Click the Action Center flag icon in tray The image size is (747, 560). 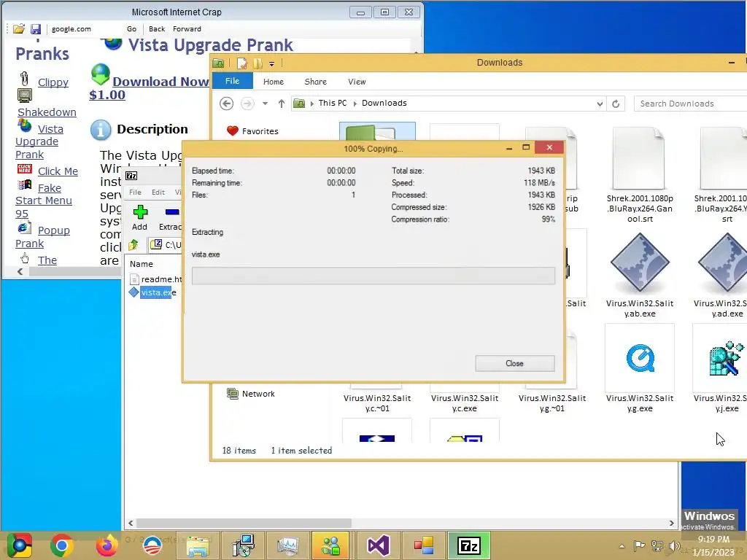pos(639,546)
